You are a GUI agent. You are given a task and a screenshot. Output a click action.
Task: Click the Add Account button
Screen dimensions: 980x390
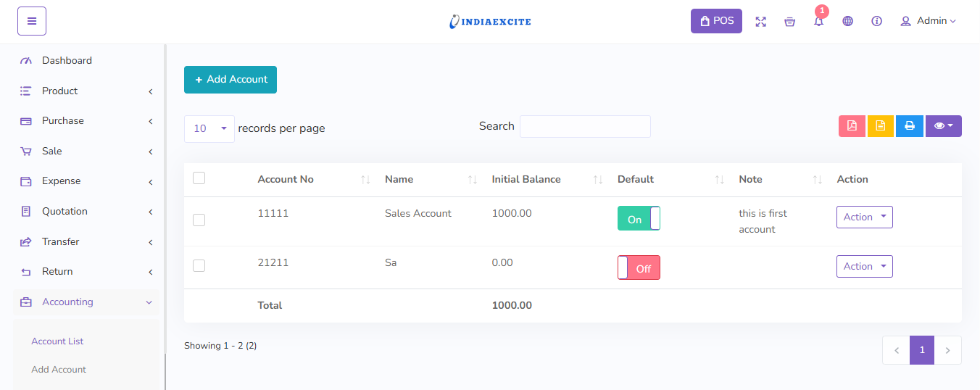[x=231, y=80]
